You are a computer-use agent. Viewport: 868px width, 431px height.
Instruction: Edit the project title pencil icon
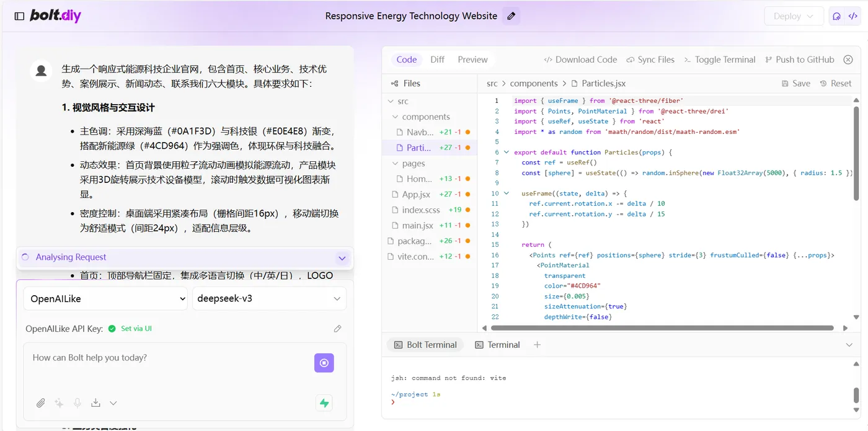[x=511, y=16]
